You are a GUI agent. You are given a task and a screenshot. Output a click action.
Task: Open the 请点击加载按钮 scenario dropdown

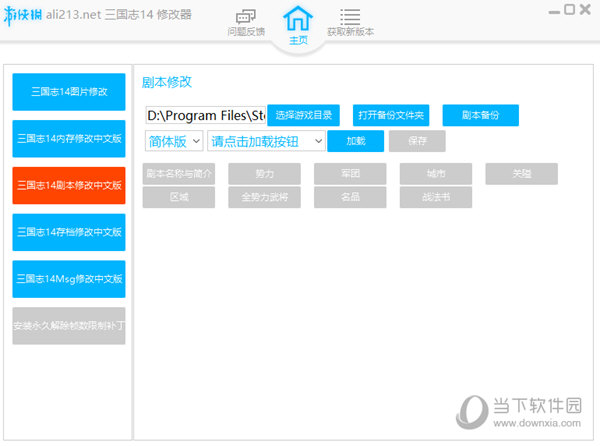click(x=266, y=141)
